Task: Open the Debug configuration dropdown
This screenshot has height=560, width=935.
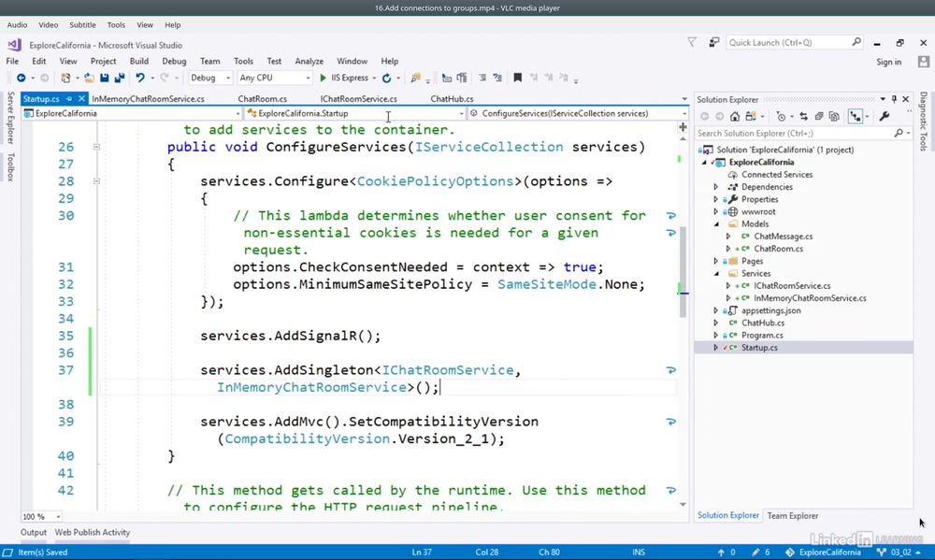Action: coord(210,79)
